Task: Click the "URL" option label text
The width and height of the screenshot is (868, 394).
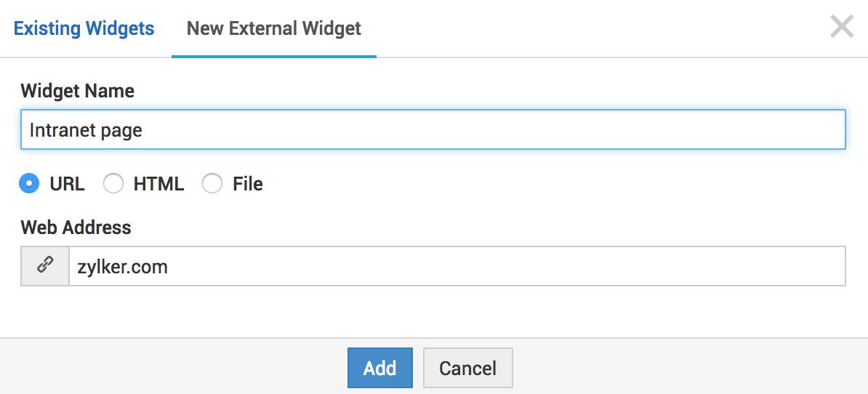Action: (x=67, y=184)
